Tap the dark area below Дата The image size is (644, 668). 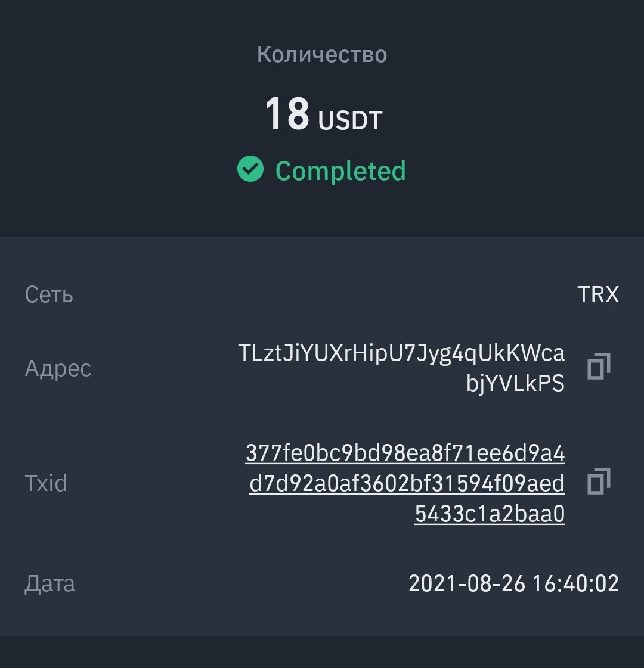pyautogui.click(x=322, y=652)
